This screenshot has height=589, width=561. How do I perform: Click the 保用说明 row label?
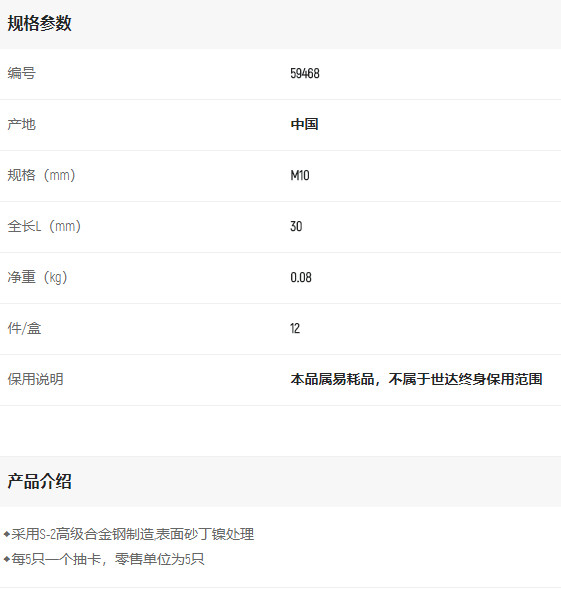35,379
